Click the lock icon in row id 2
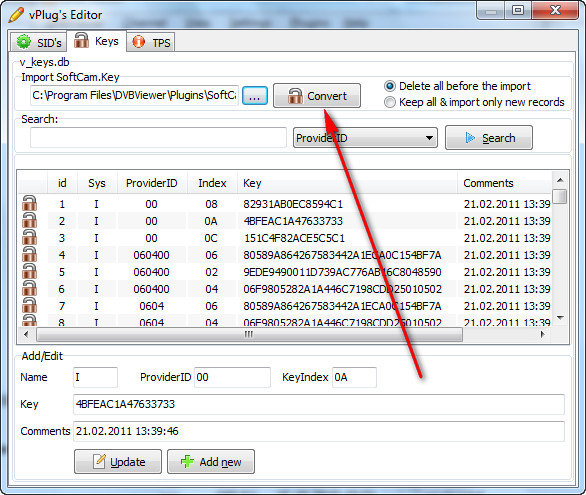 tap(30, 221)
